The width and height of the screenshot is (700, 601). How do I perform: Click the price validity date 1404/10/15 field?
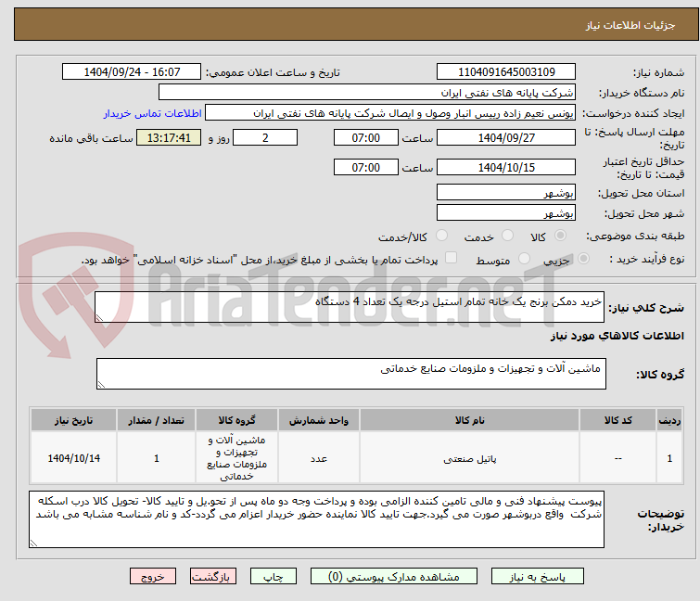pyautogui.click(x=506, y=167)
